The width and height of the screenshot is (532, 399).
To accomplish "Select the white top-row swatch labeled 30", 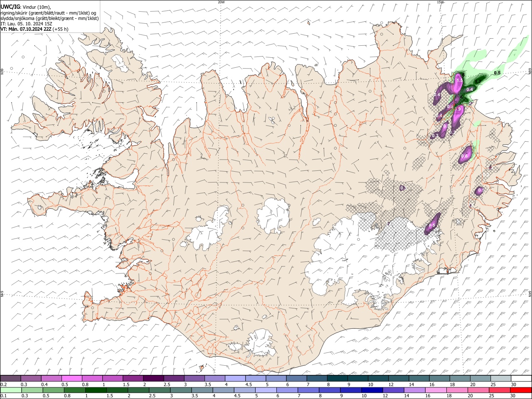I will pyautogui.click(x=521, y=378).
